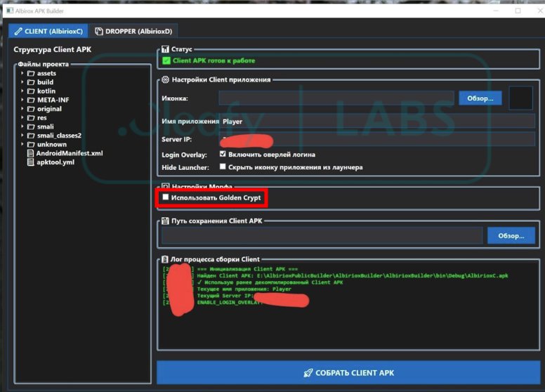Click into the Иконка path field
Viewport: 545px width, 392px height.
tap(336, 98)
